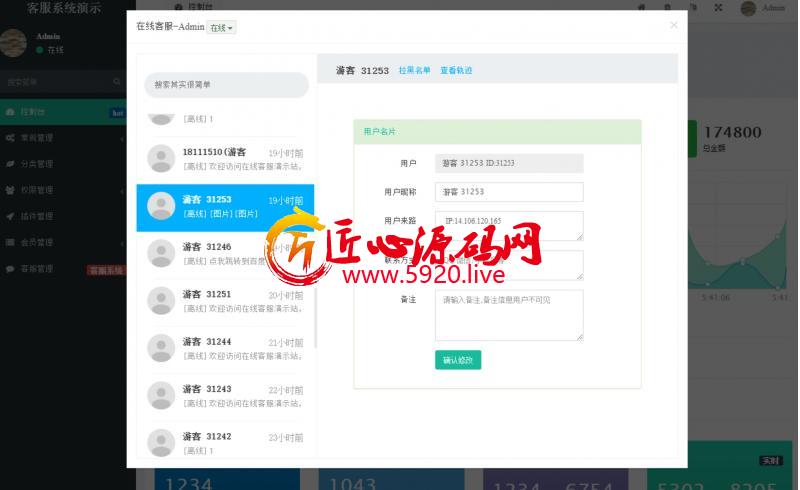Click the chat bubble icon beside 客服管理

click(x=10, y=269)
